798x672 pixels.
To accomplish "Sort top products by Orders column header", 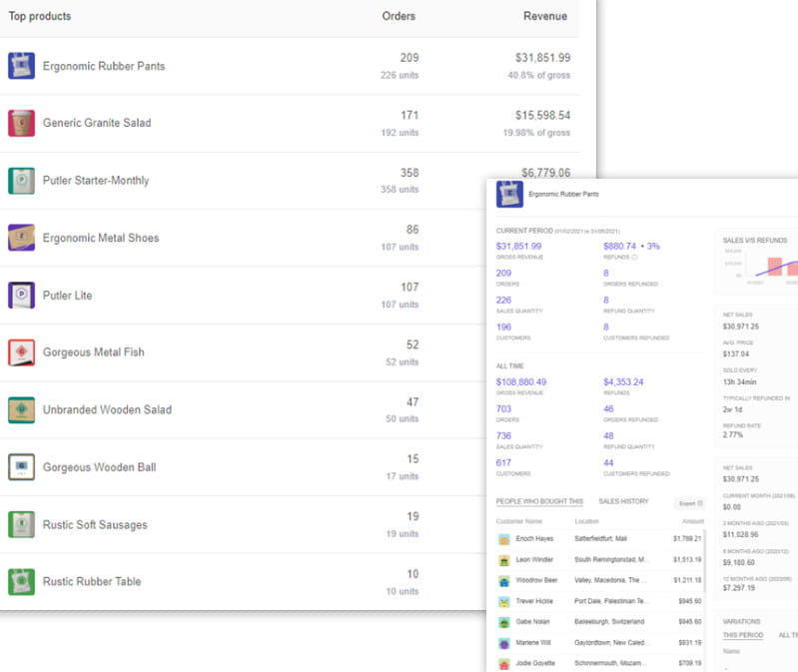I will [x=399, y=16].
